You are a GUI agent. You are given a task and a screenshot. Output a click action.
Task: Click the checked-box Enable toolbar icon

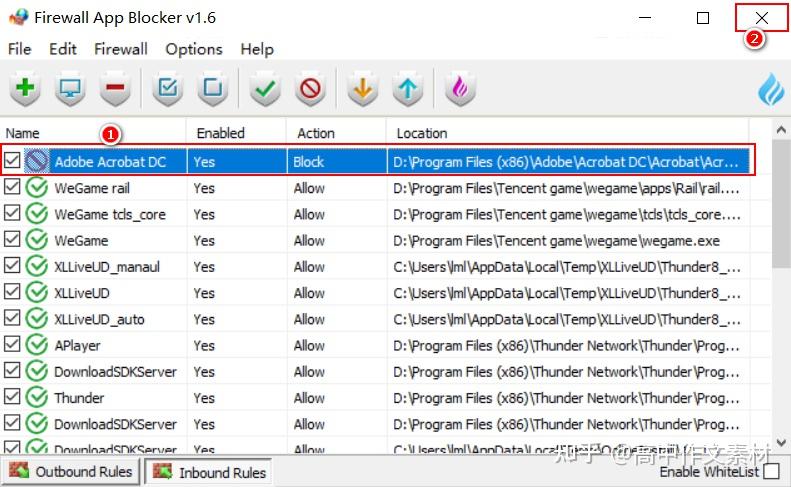pyautogui.click(x=167, y=88)
